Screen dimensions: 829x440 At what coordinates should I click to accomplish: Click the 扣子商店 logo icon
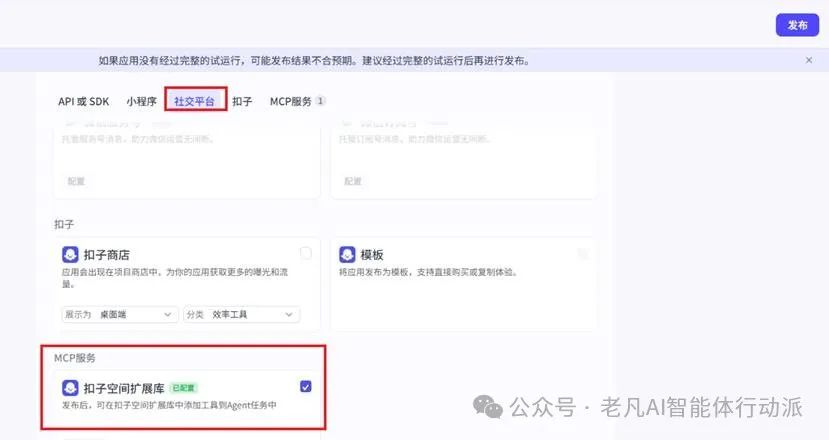pyautogui.click(x=70, y=254)
